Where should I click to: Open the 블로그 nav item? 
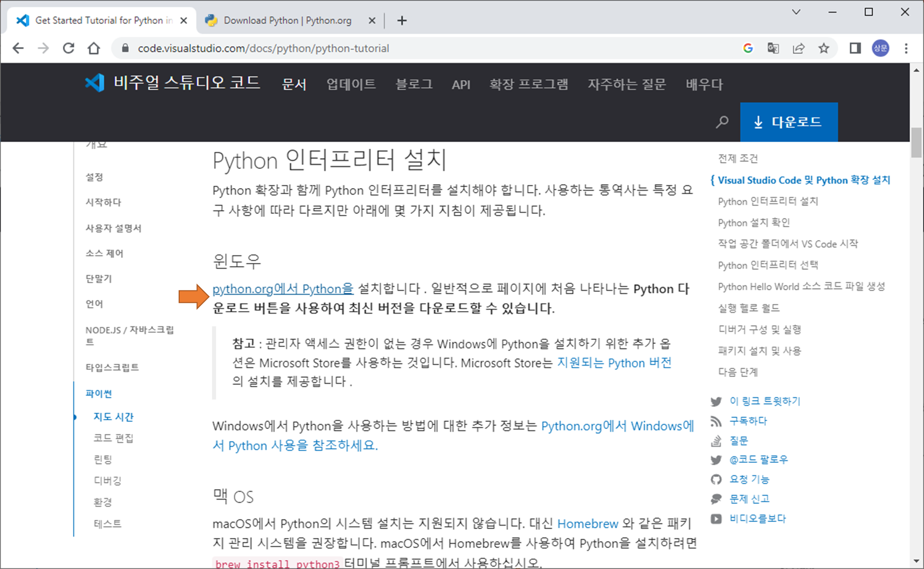point(414,84)
